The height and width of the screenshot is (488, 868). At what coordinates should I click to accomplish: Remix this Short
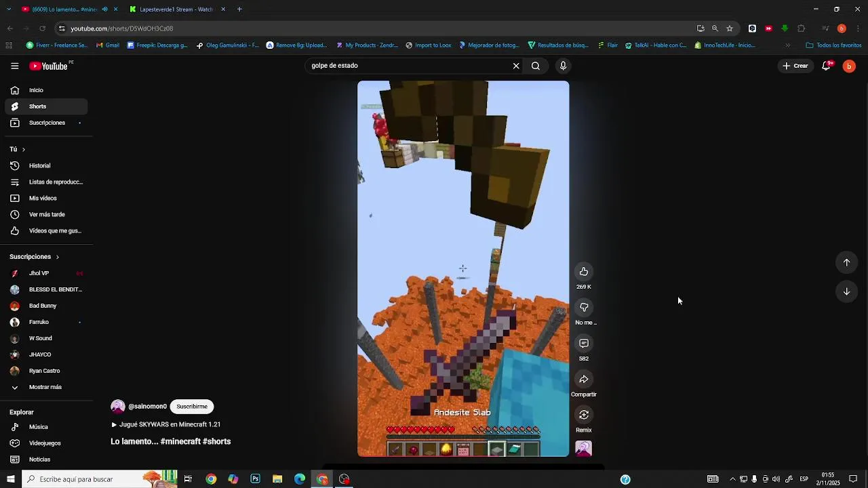pos(584,415)
